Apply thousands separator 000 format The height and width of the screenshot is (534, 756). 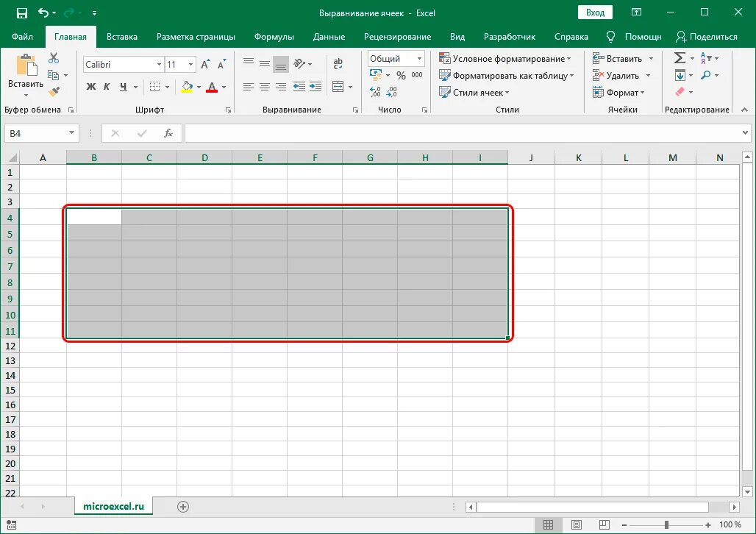coord(417,75)
